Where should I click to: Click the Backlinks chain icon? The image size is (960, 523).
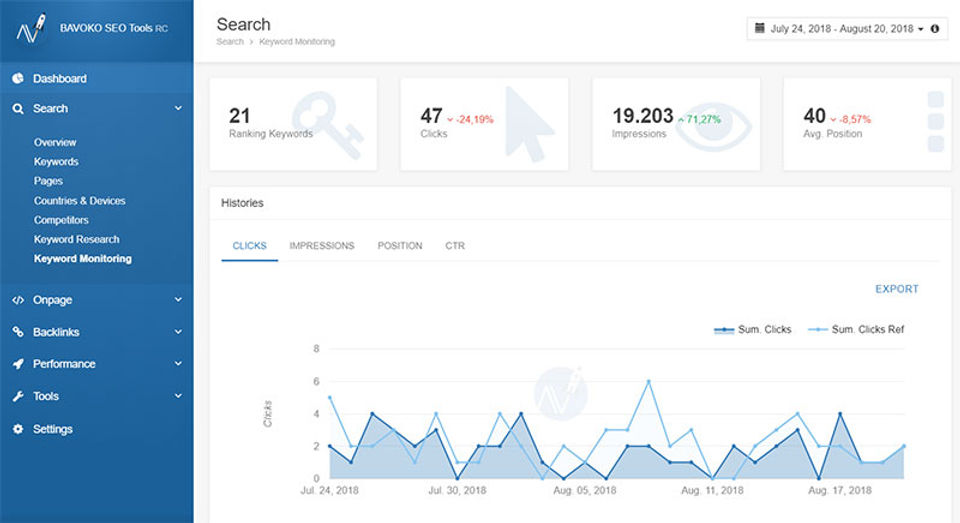[18, 332]
